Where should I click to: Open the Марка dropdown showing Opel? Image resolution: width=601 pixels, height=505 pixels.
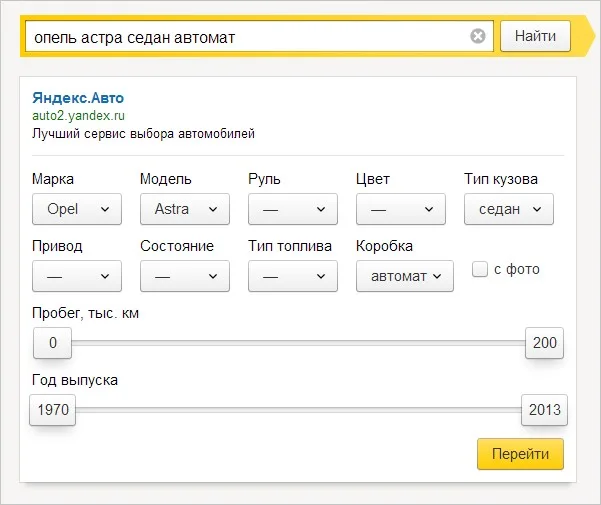pos(77,209)
